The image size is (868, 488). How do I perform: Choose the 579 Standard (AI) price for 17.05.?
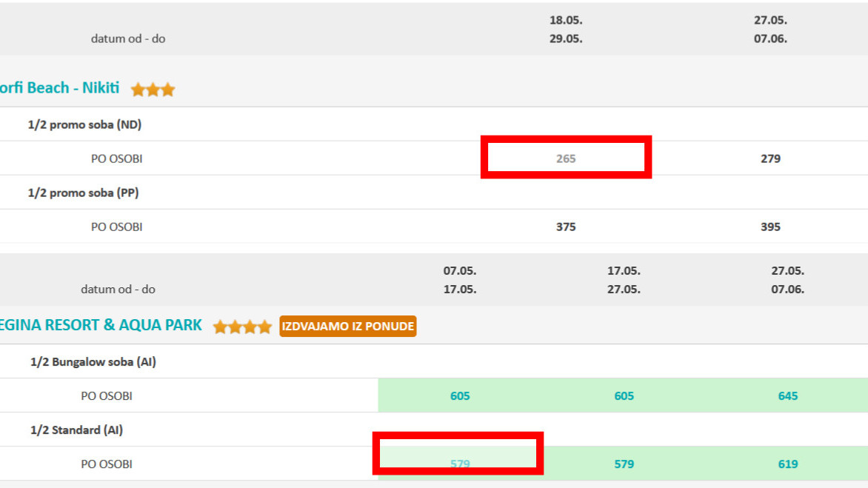(624, 464)
